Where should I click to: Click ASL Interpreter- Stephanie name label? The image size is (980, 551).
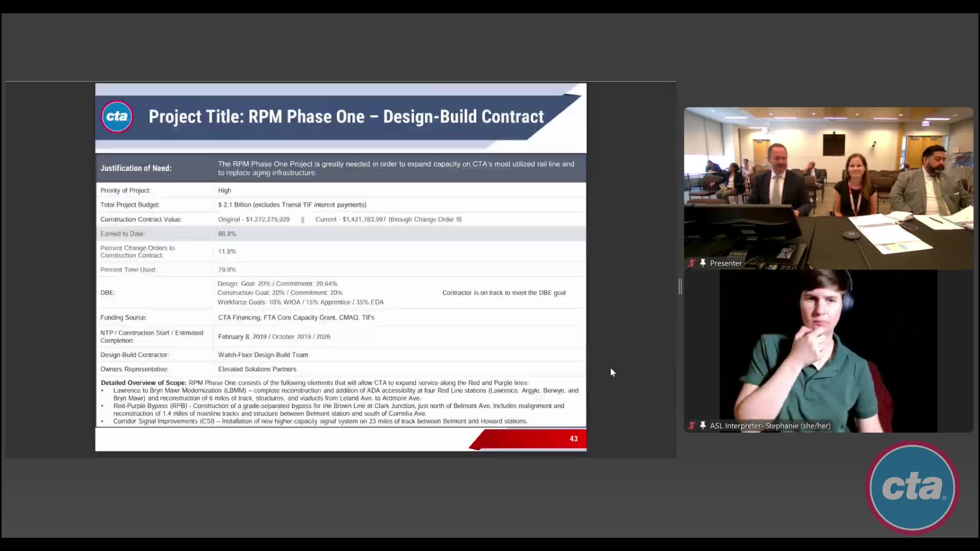(x=770, y=425)
